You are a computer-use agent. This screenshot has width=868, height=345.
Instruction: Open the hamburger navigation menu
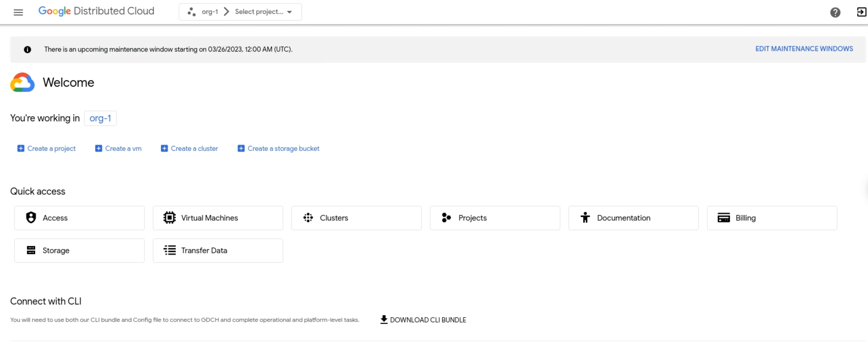click(18, 12)
